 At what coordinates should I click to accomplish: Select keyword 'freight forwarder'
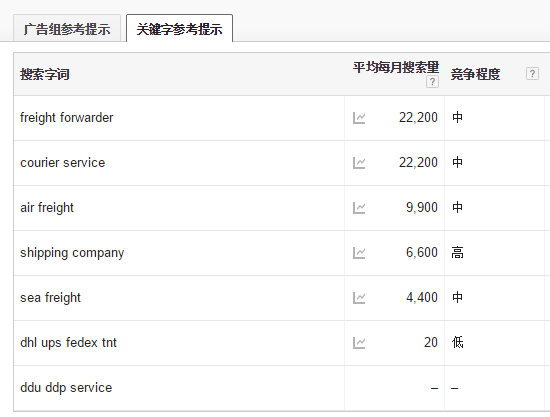tap(67, 118)
